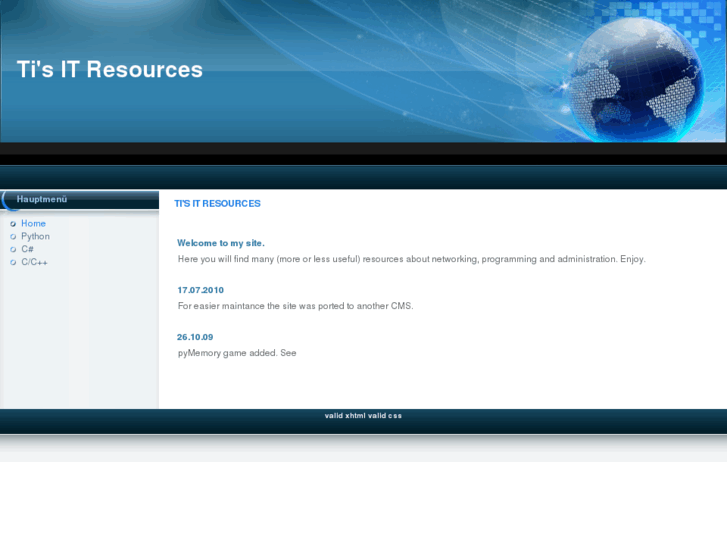The height and width of the screenshot is (545, 727).
Task: Click the globe image in the header banner
Action: tap(636, 80)
